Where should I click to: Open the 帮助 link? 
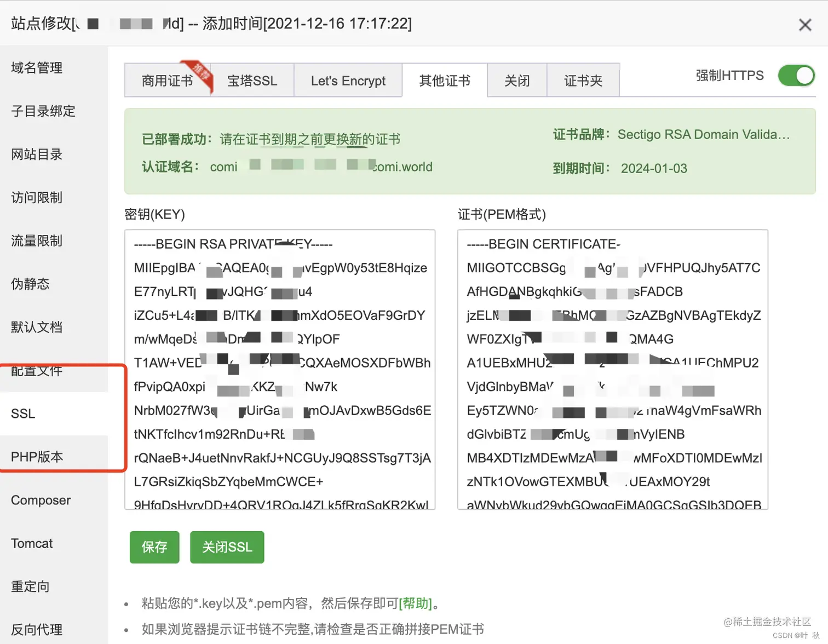[x=416, y=603]
